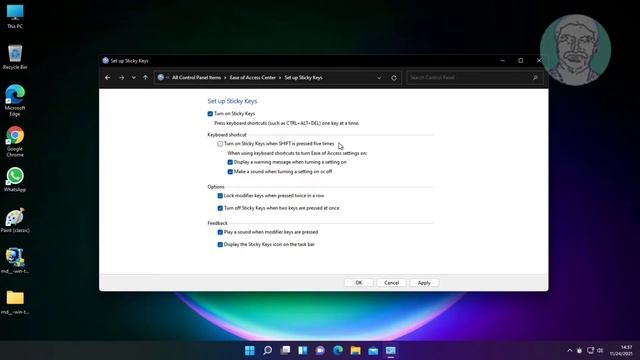
Task: Expand the breadcrumb arrow after All Control Panel Items
Action: point(225,78)
